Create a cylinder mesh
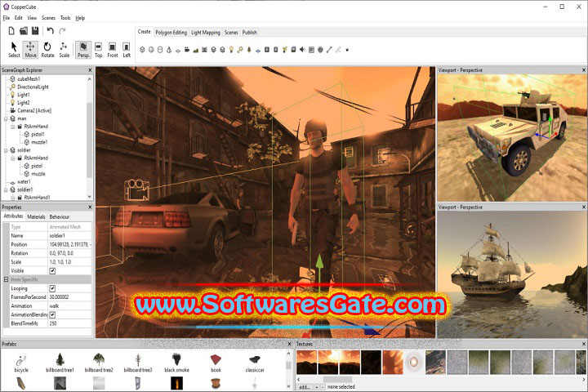The image size is (588, 392). (x=160, y=50)
